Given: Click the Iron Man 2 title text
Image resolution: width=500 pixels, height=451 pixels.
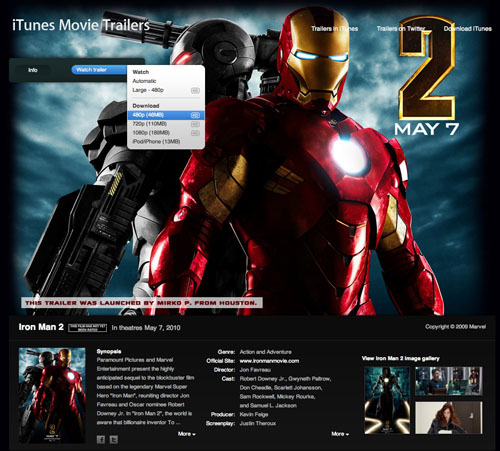Looking at the screenshot, I should click(x=41, y=327).
